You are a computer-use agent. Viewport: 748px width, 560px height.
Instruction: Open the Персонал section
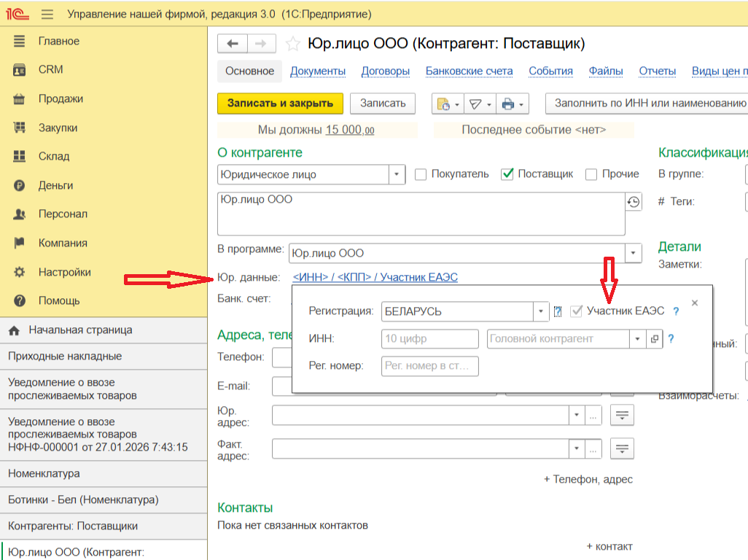click(63, 214)
